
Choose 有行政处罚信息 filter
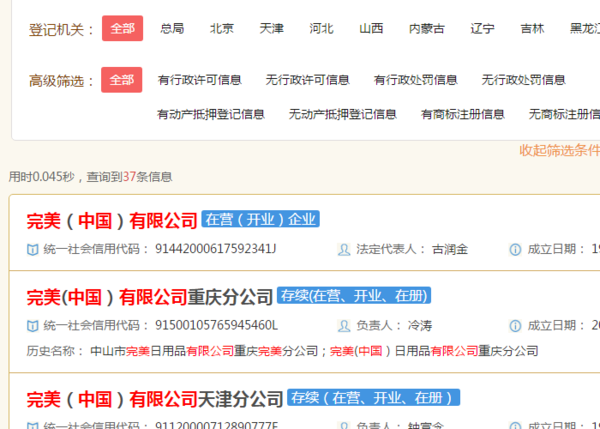click(x=416, y=80)
